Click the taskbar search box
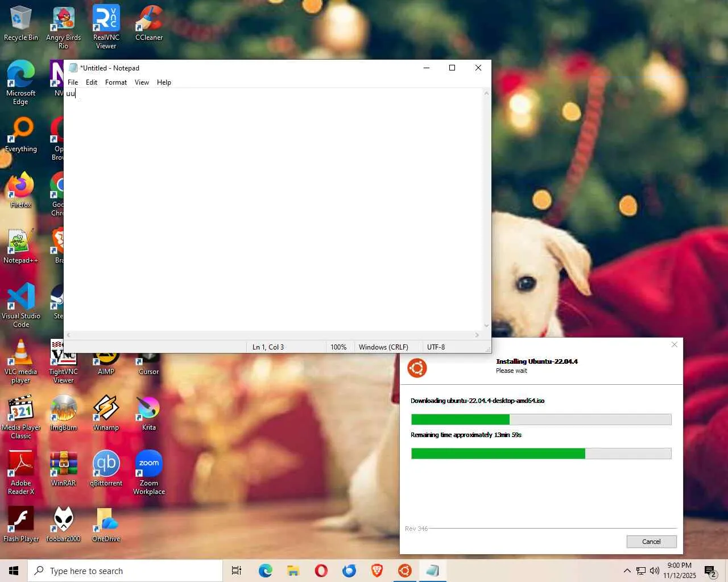Image resolution: width=728 pixels, height=582 pixels. (x=125, y=571)
